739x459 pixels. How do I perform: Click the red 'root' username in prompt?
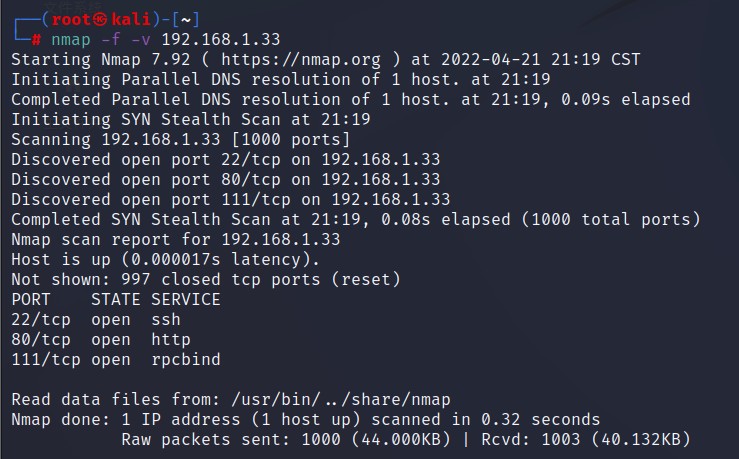pyautogui.click(x=71, y=20)
